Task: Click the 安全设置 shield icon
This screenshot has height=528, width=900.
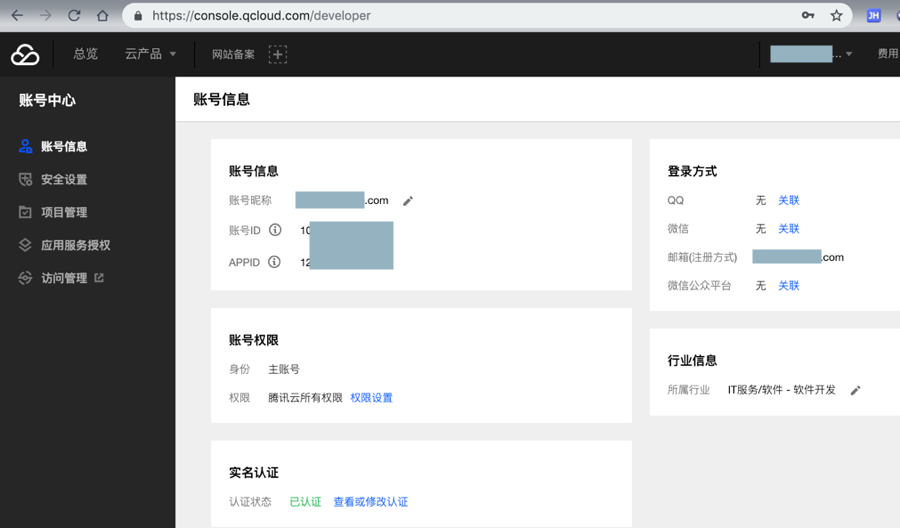Action: coord(25,180)
